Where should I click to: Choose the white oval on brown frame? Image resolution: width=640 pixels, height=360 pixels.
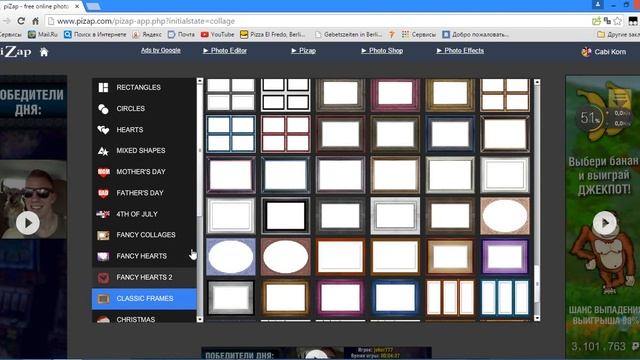pyautogui.click(x=285, y=257)
